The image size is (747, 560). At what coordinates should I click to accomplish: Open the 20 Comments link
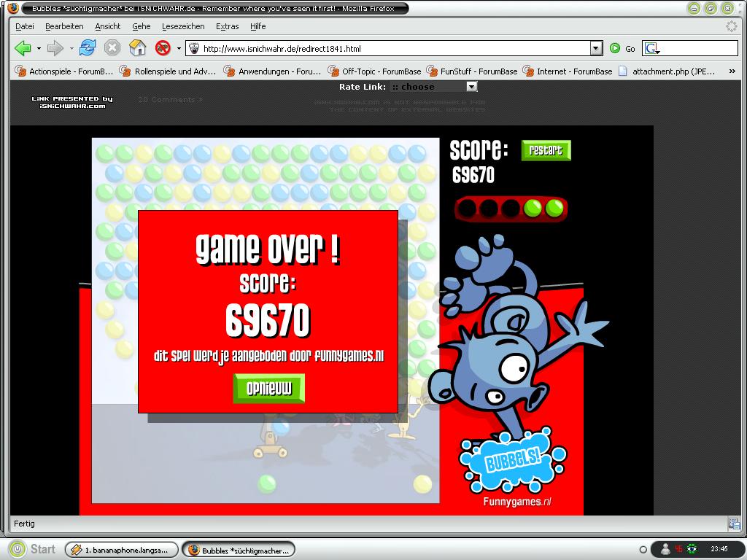[x=171, y=99]
